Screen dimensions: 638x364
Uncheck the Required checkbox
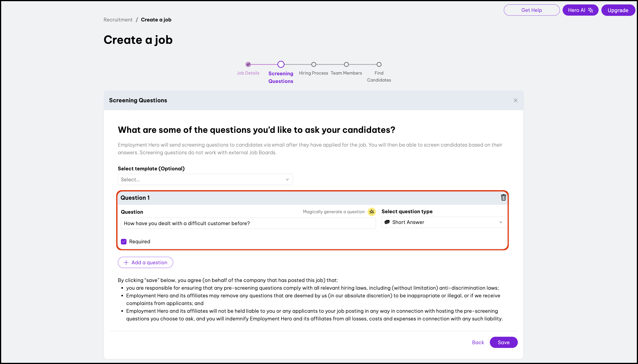[x=124, y=241]
